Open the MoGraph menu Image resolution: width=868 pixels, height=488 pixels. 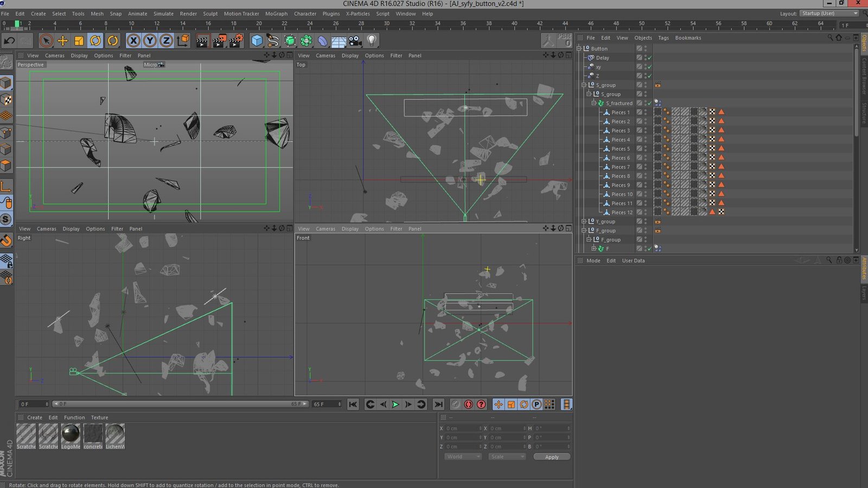276,14
